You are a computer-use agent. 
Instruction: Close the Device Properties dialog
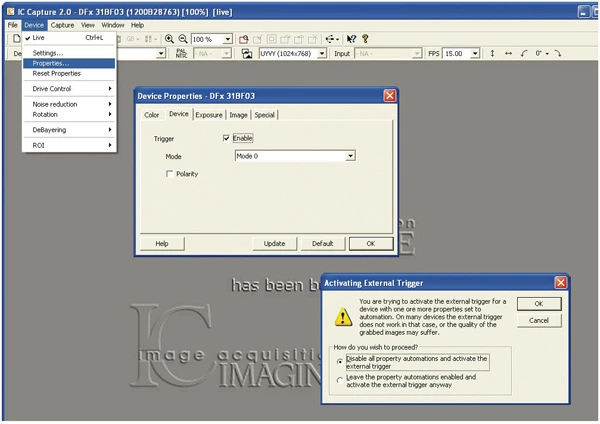click(x=389, y=94)
